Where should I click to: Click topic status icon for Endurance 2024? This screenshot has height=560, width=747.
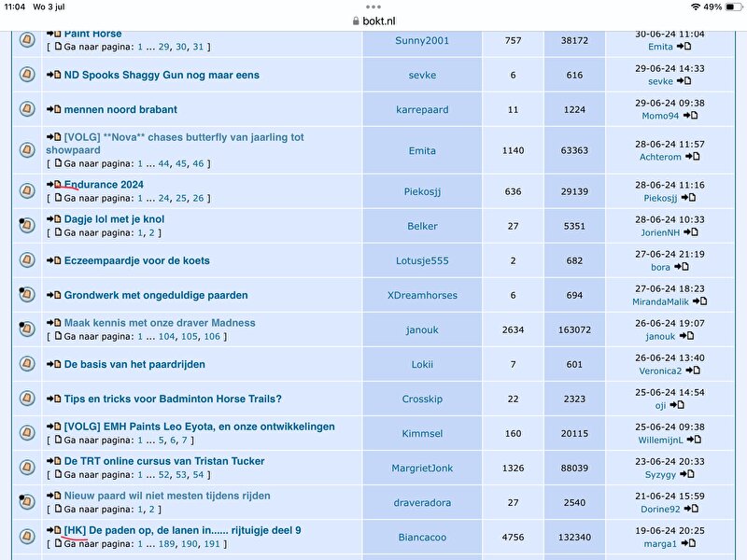click(x=27, y=191)
